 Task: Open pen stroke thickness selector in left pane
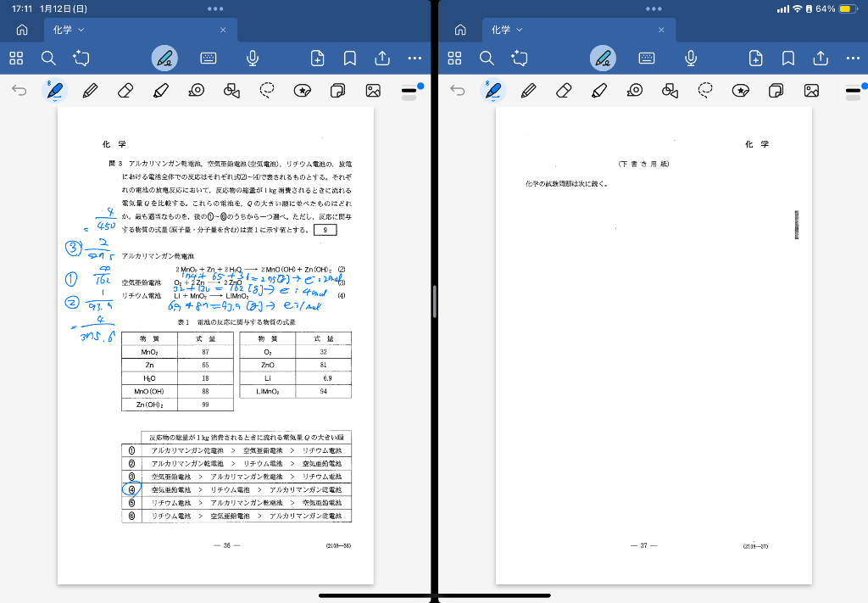click(x=409, y=89)
